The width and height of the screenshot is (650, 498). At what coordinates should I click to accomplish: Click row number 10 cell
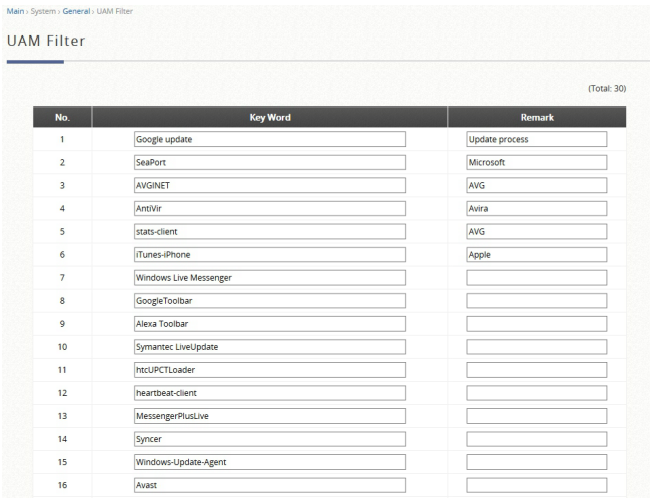pyautogui.click(x=62, y=347)
